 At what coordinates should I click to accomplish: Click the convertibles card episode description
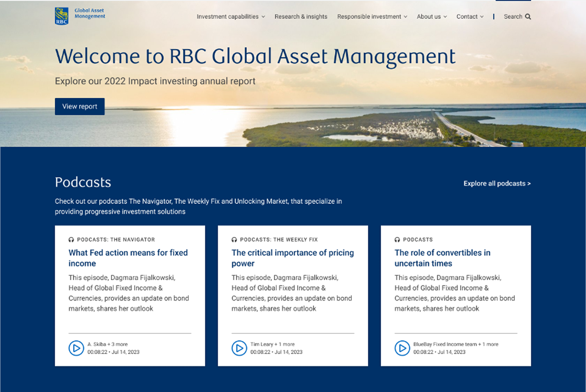click(x=454, y=293)
